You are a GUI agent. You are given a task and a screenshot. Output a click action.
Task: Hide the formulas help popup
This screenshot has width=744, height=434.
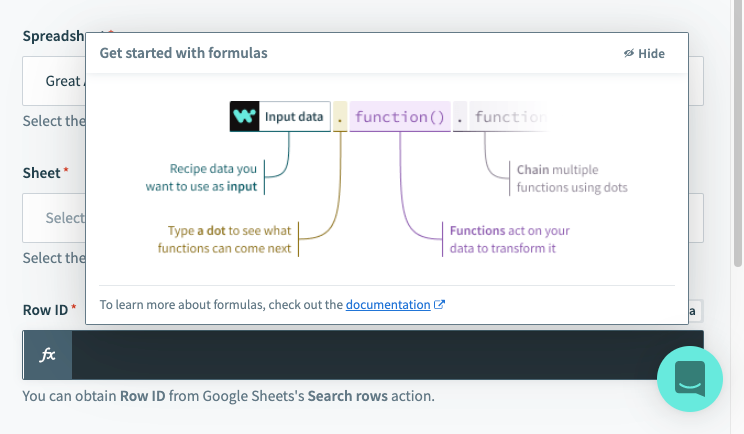pos(644,54)
